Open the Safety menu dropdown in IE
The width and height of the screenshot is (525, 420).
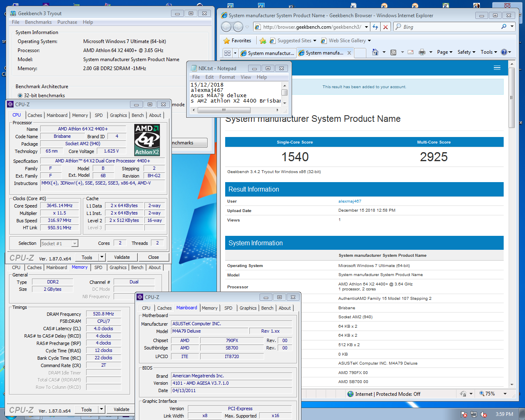[x=466, y=52]
